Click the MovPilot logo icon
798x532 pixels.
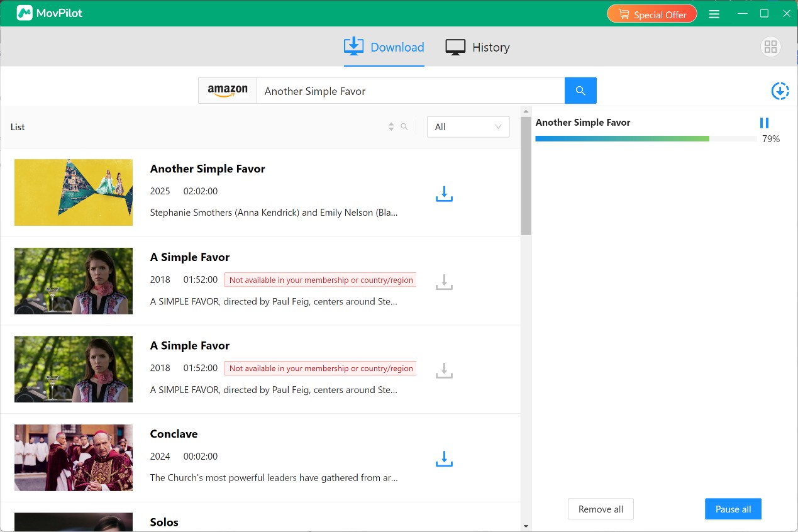pyautogui.click(x=25, y=13)
